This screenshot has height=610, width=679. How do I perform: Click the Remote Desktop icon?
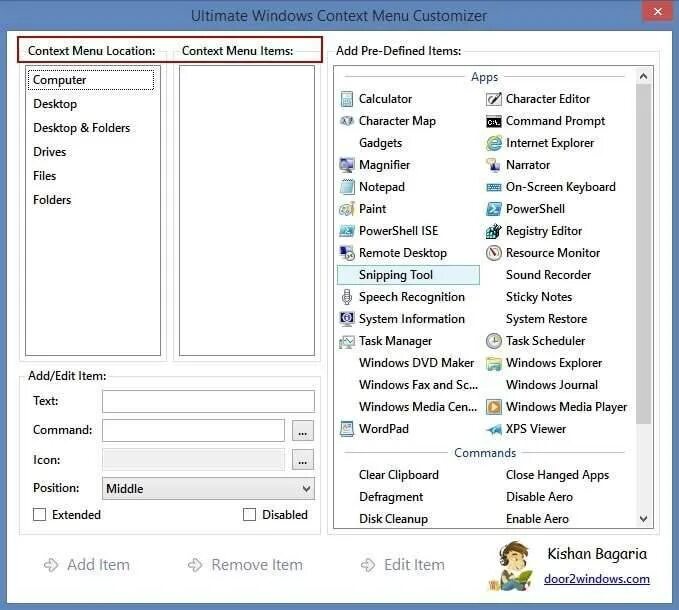coord(347,253)
